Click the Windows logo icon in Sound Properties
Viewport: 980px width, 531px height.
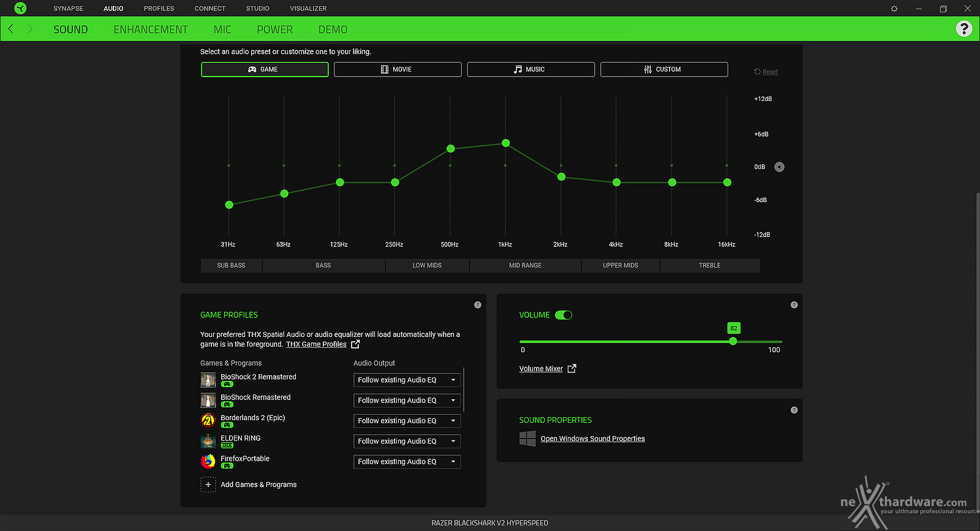click(x=527, y=438)
